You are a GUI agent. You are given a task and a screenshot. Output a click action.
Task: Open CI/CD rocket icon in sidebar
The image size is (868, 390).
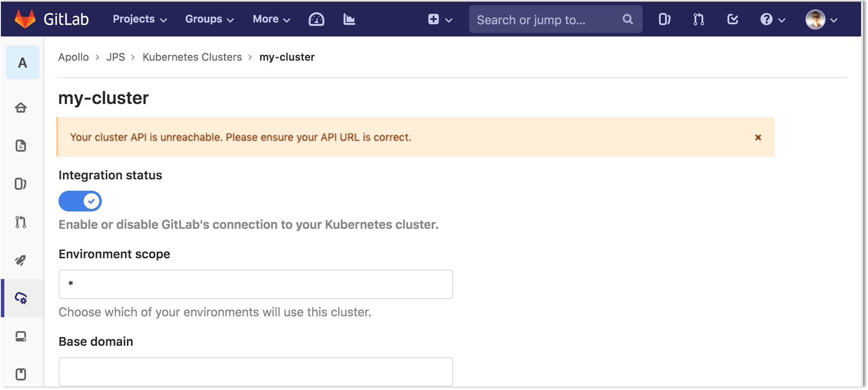coord(21,260)
